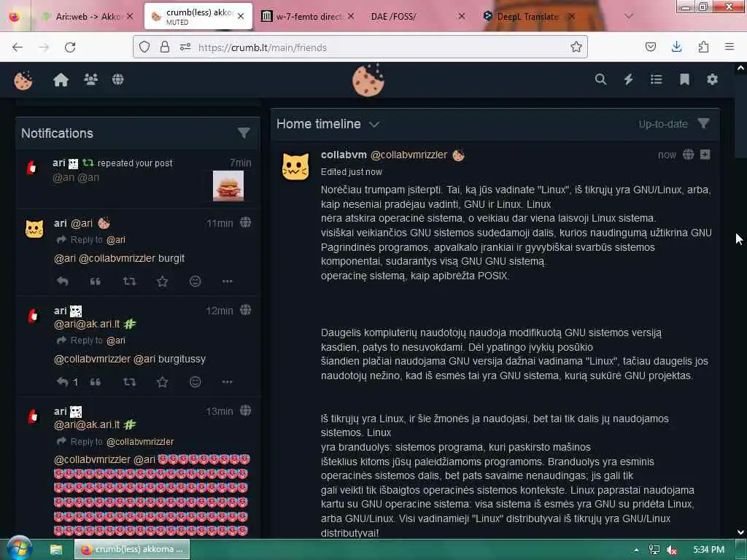Repeat the 'burgit' post

129,281
